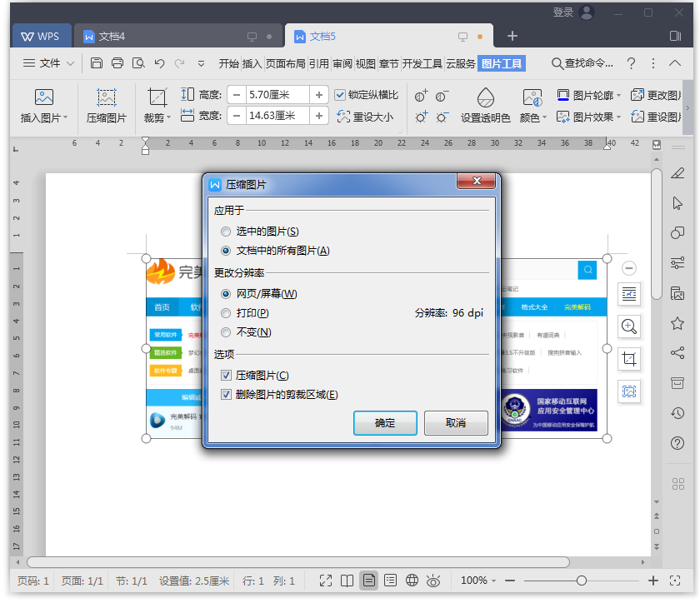Open the history clock sidebar icon

click(x=677, y=413)
